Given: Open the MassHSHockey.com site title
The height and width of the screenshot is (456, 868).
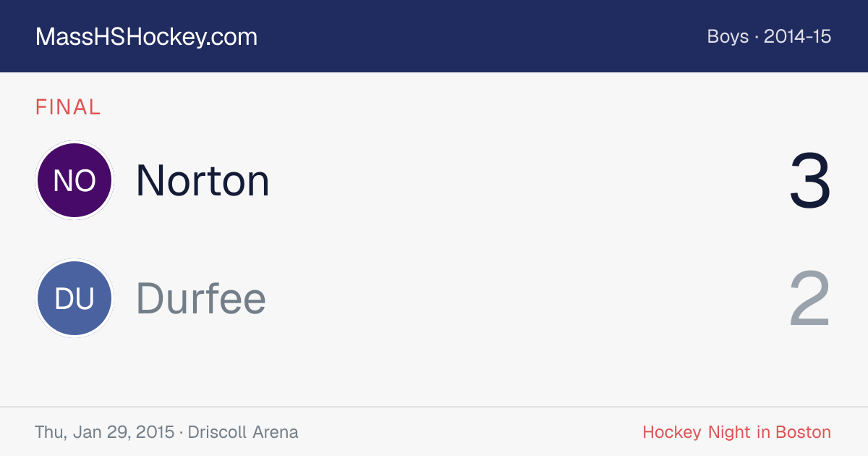Looking at the screenshot, I should click(146, 37).
